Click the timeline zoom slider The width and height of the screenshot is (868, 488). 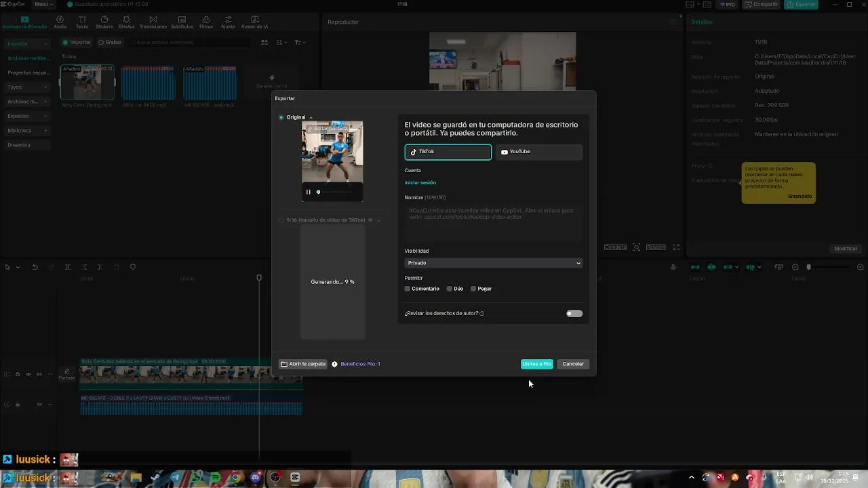[x=827, y=267]
